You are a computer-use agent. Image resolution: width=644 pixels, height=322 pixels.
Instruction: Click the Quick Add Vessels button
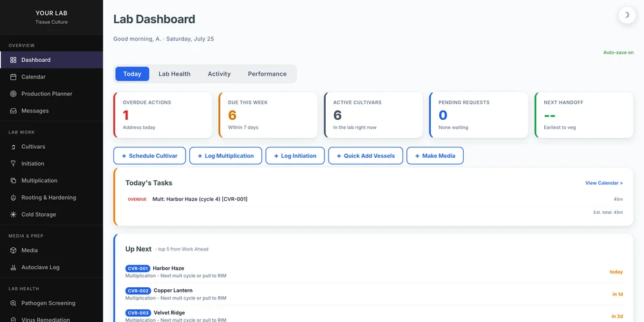point(366,156)
